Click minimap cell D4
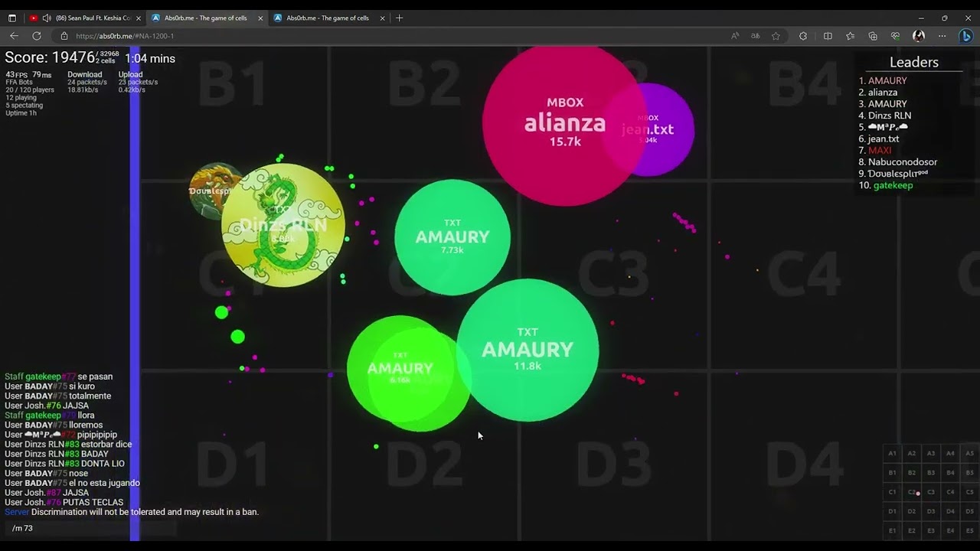The image size is (980, 551). point(950,511)
